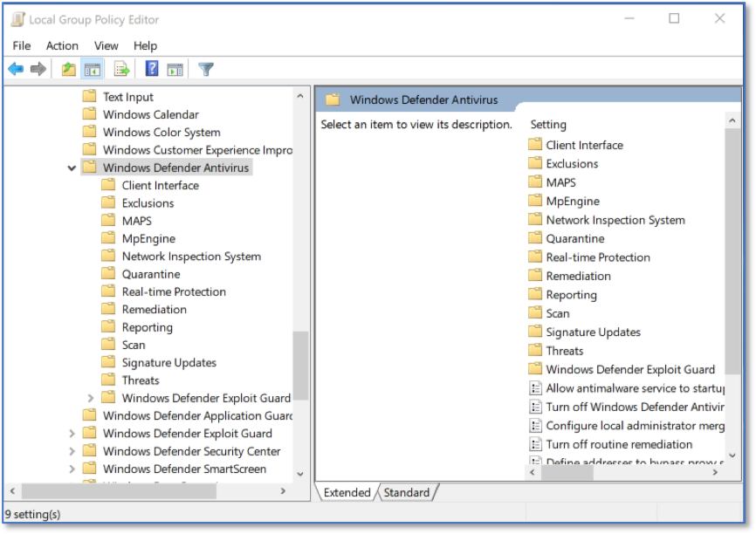Expand top-level Windows Defender Exploit Guard node
The width and height of the screenshot is (756, 534).
point(72,434)
